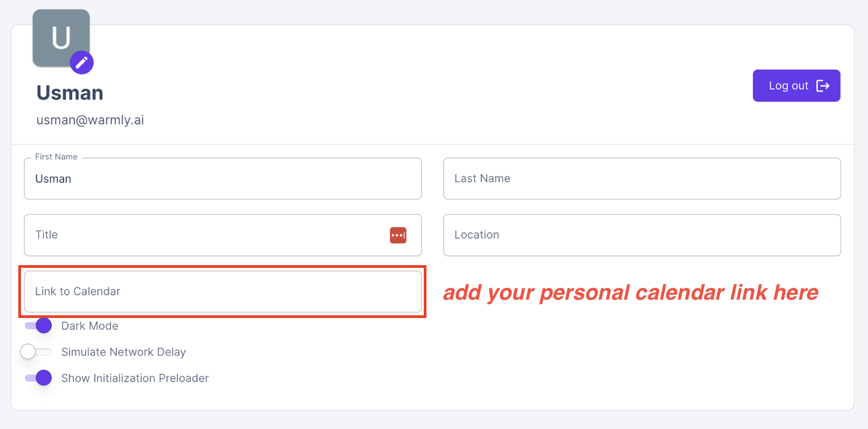Image resolution: width=868 pixels, height=429 pixels.
Task: Turn off the Show Initialization Preloader switch
Action: click(x=39, y=378)
